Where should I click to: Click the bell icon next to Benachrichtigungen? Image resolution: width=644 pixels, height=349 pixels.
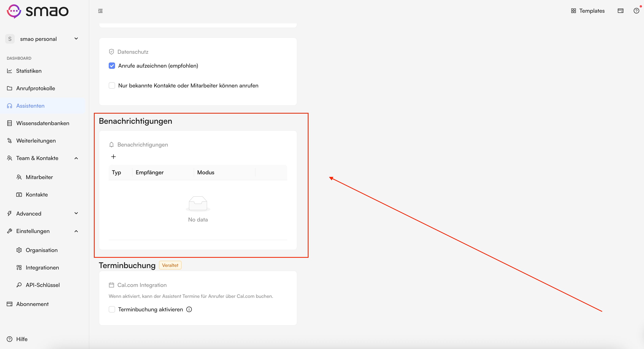111,145
